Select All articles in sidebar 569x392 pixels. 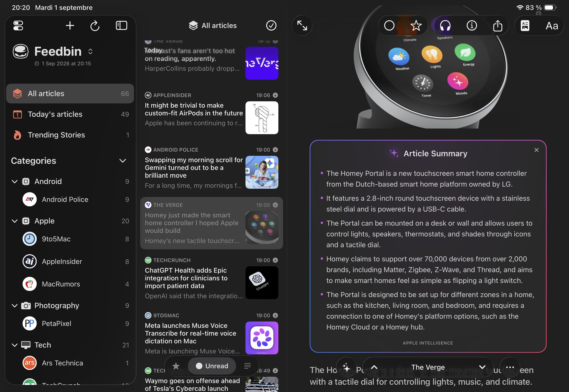70,93
